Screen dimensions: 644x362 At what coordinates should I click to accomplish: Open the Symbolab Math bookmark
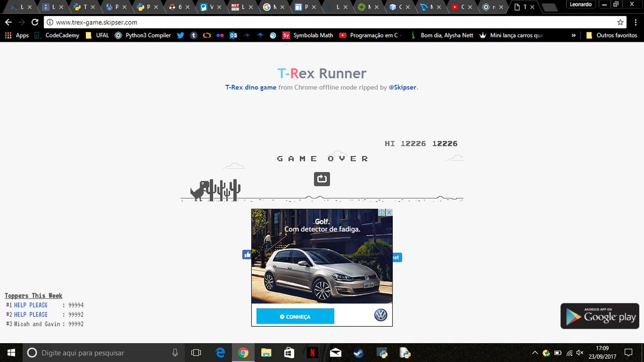308,35
